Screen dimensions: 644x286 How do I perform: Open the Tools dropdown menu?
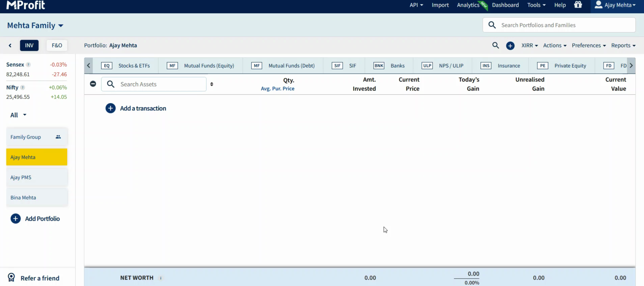(x=536, y=5)
